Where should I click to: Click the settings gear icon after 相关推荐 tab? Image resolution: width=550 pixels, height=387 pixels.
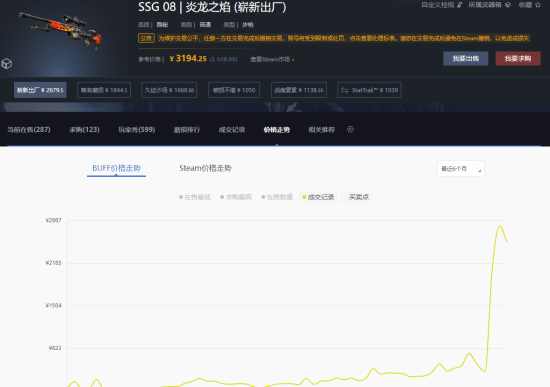tap(350, 129)
